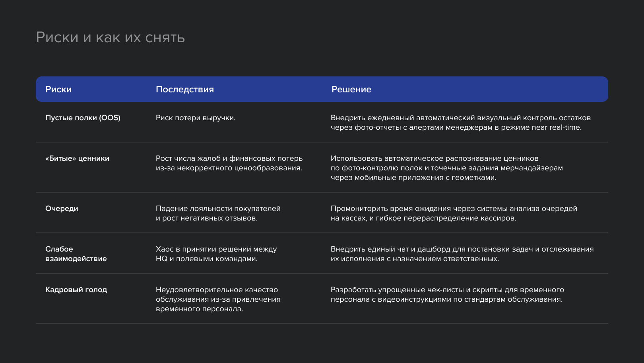This screenshot has width=644, height=363.
Task: Click the "Риск потери выручки" text
Action: (196, 118)
